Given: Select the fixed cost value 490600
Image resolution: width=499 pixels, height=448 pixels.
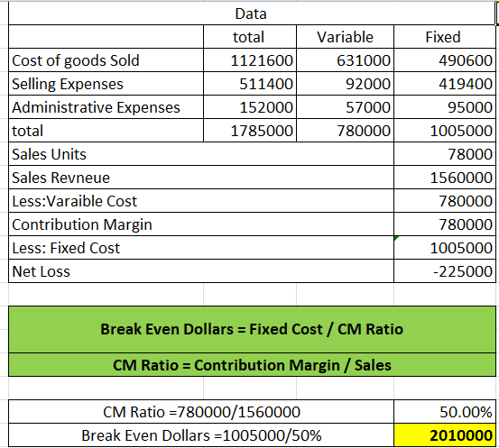Looking at the screenshot, I should pyautogui.click(x=445, y=60).
